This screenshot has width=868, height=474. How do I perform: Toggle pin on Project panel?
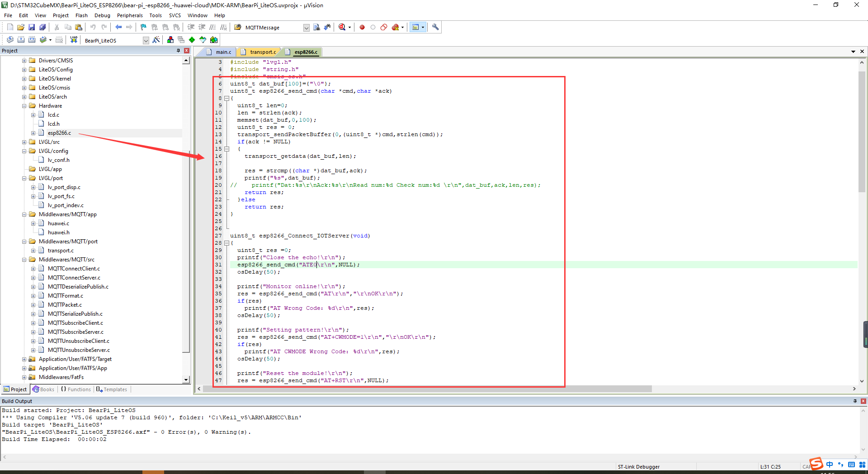pyautogui.click(x=179, y=51)
